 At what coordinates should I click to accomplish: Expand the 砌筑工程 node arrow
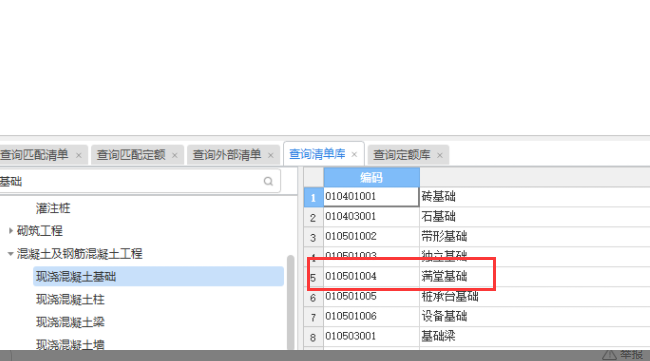11,230
